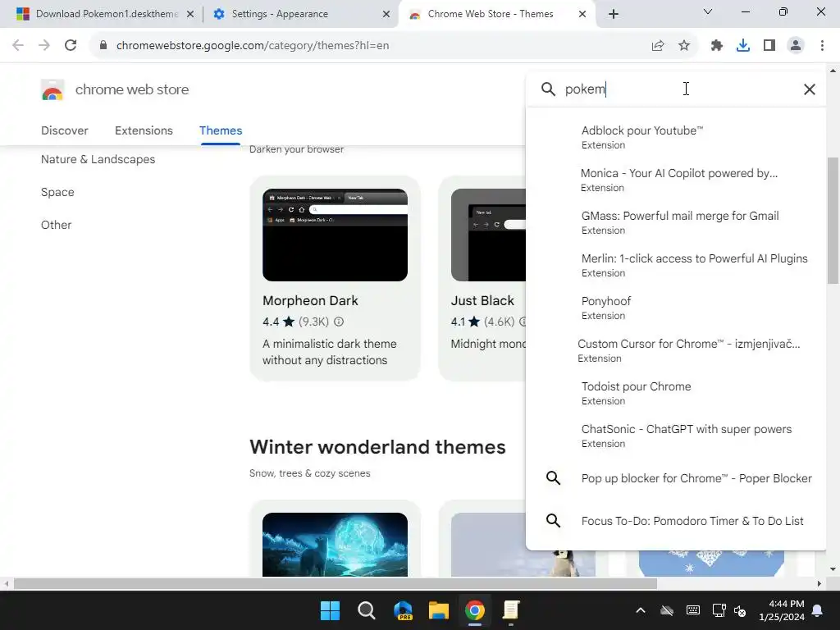Select the Monica AI Copilot suggestion

point(676,180)
